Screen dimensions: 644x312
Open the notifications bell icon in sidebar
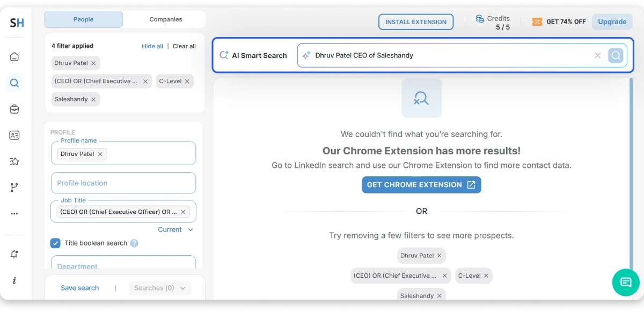tap(14, 255)
